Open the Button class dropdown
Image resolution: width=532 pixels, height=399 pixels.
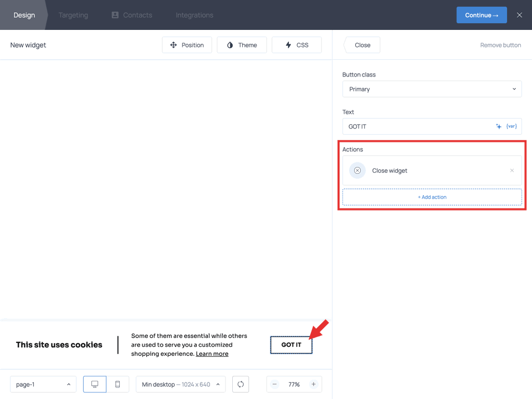coord(432,89)
